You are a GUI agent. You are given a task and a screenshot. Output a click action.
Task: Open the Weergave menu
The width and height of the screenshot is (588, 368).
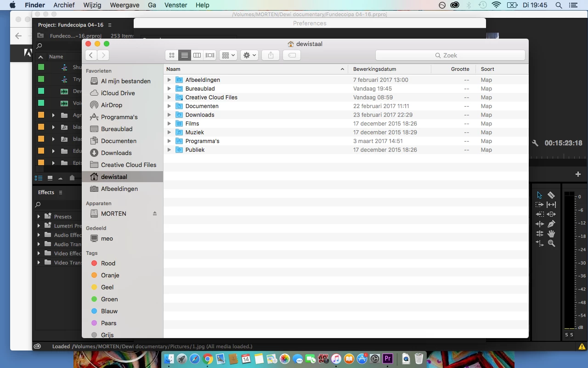[x=124, y=5]
